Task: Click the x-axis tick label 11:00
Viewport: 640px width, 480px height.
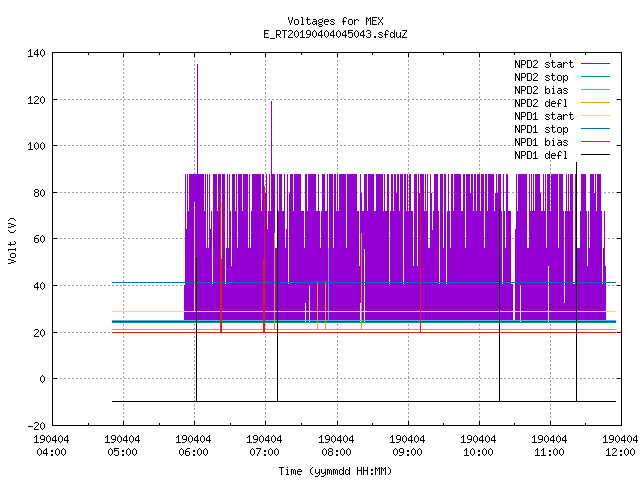Action: tap(549, 453)
